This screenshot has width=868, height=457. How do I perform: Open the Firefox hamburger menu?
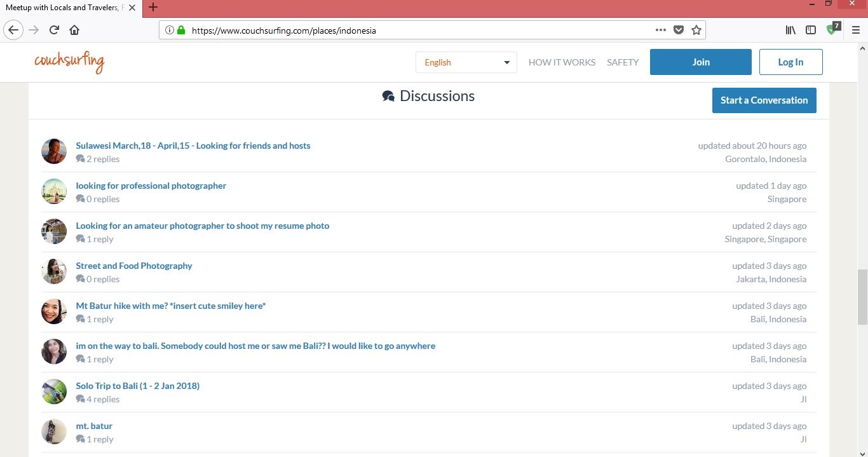pos(855,30)
